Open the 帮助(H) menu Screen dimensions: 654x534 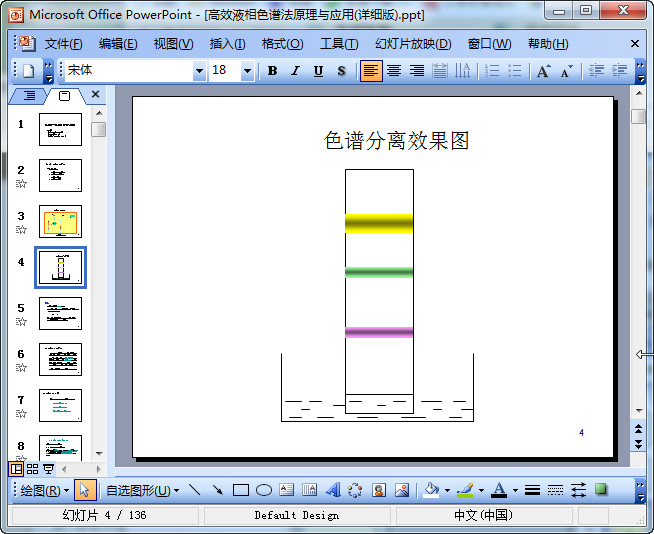pos(548,43)
